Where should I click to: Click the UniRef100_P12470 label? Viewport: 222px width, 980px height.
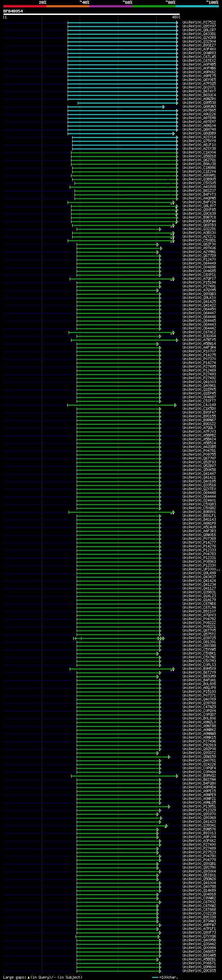pos(199,259)
